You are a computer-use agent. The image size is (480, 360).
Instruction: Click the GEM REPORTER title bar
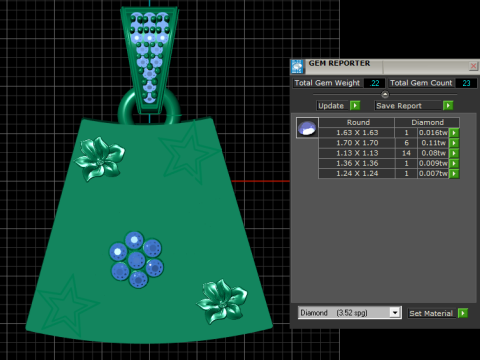[x=385, y=66]
